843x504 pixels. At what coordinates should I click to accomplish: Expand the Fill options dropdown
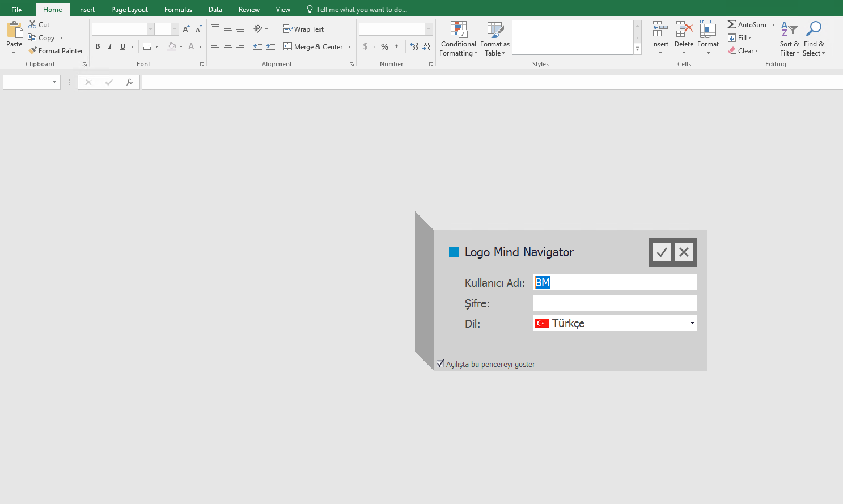(749, 37)
